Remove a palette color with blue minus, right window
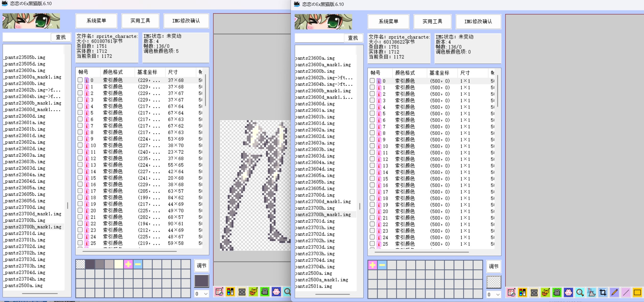Image resolution: width=644 pixels, height=302 pixels. (382, 265)
